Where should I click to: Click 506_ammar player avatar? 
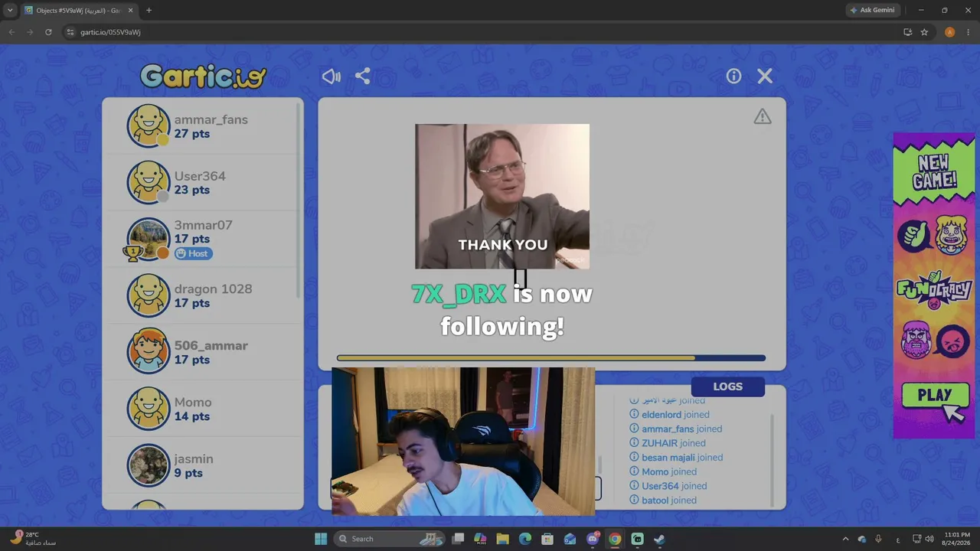148,352
